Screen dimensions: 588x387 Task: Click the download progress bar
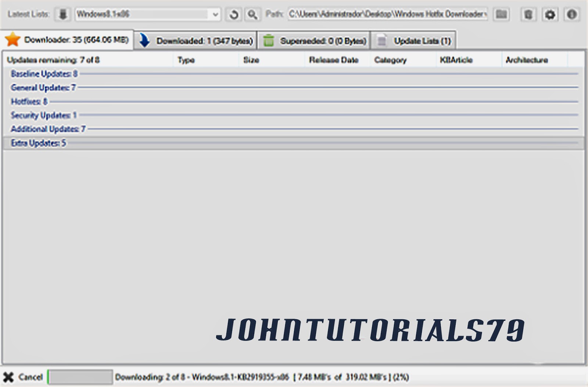(79, 377)
